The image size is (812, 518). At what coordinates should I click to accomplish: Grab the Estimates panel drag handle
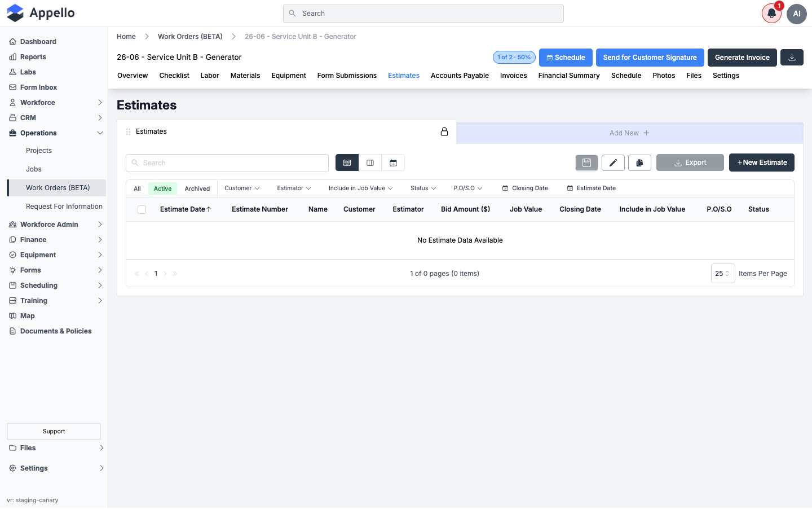pyautogui.click(x=129, y=131)
